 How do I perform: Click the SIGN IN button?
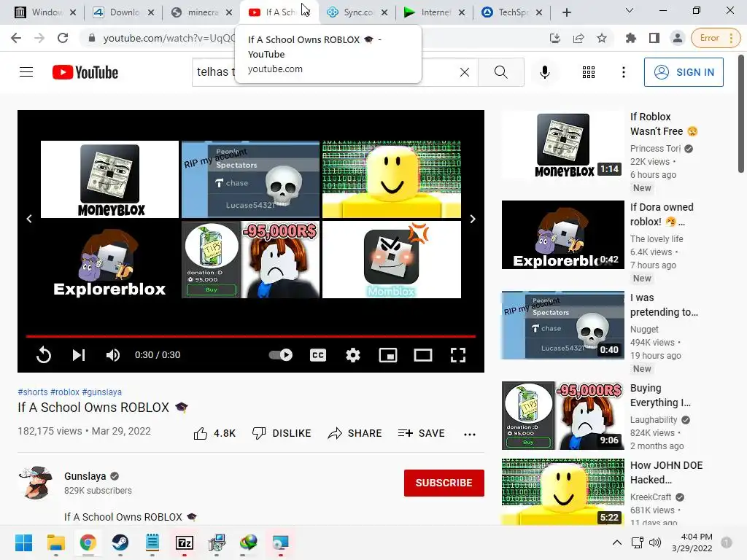(x=684, y=72)
